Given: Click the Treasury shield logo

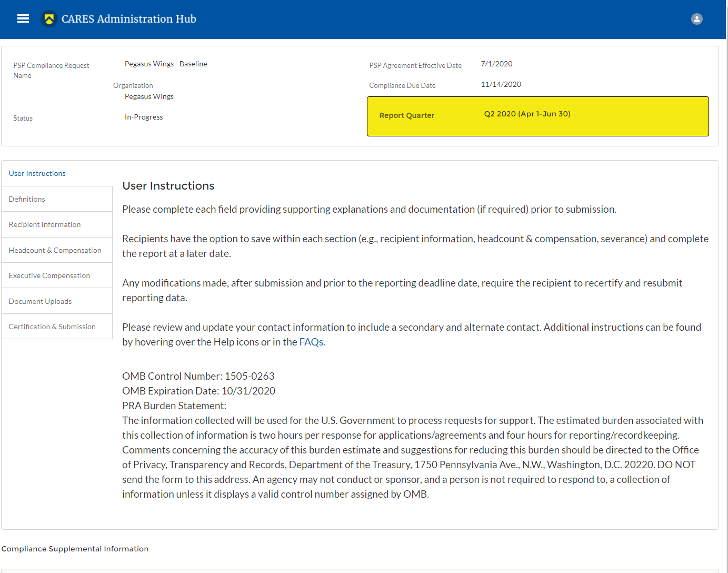Looking at the screenshot, I should 49,19.
